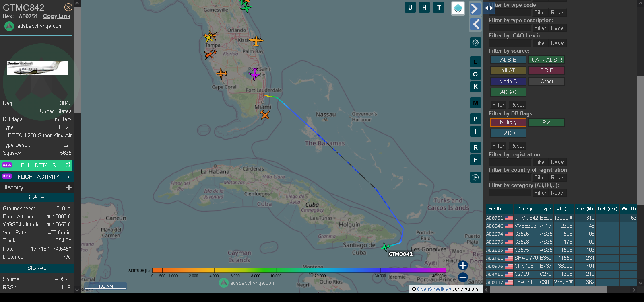The height and width of the screenshot is (302, 644).
Task: Toggle the M map option button
Action: (475, 103)
